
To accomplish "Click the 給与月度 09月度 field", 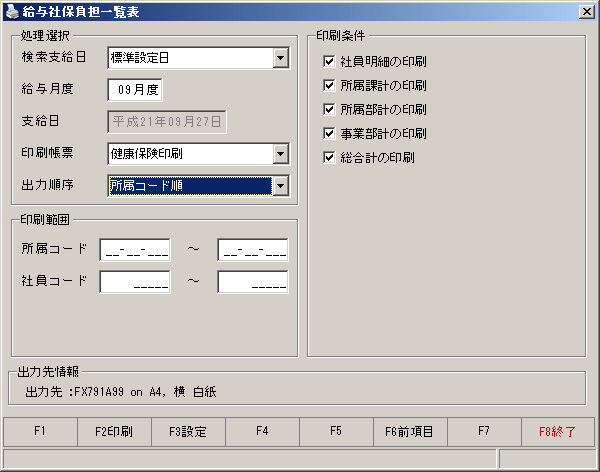I will [x=135, y=90].
